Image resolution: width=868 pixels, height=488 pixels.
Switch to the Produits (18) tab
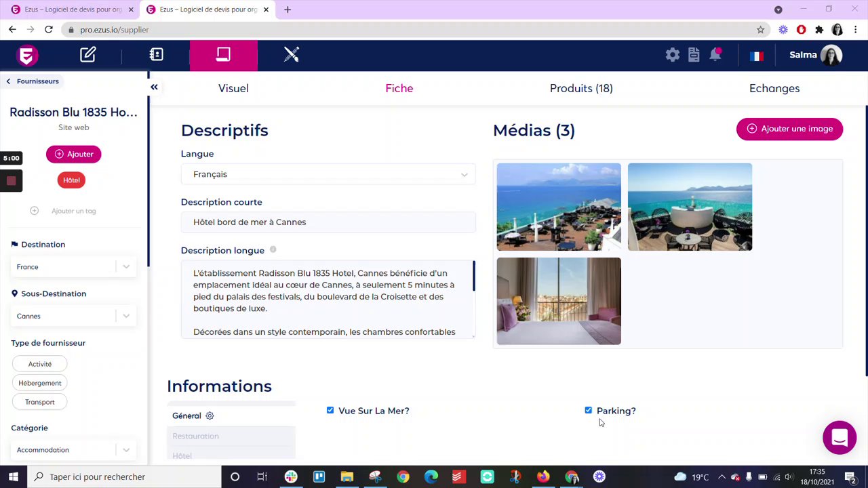[581, 88]
